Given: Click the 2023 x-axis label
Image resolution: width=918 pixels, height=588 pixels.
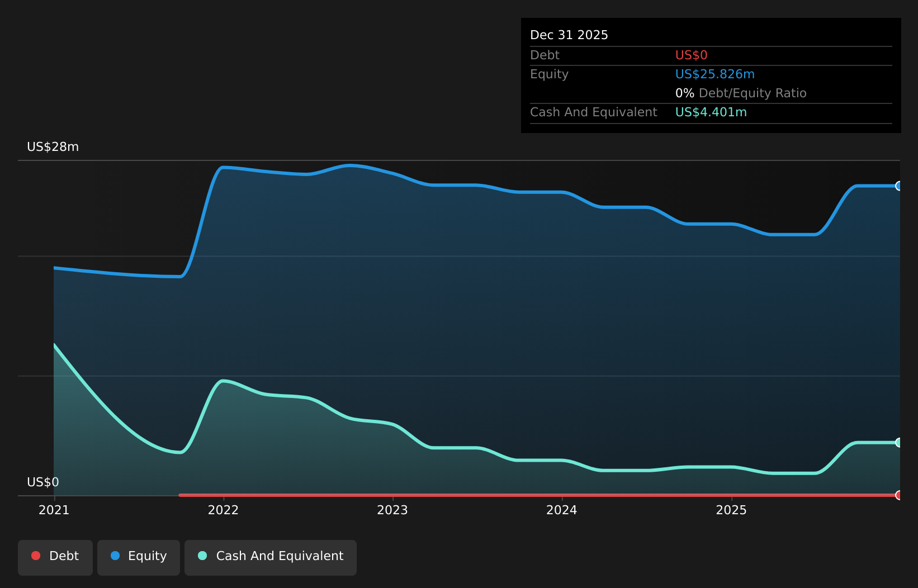Looking at the screenshot, I should [392, 510].
